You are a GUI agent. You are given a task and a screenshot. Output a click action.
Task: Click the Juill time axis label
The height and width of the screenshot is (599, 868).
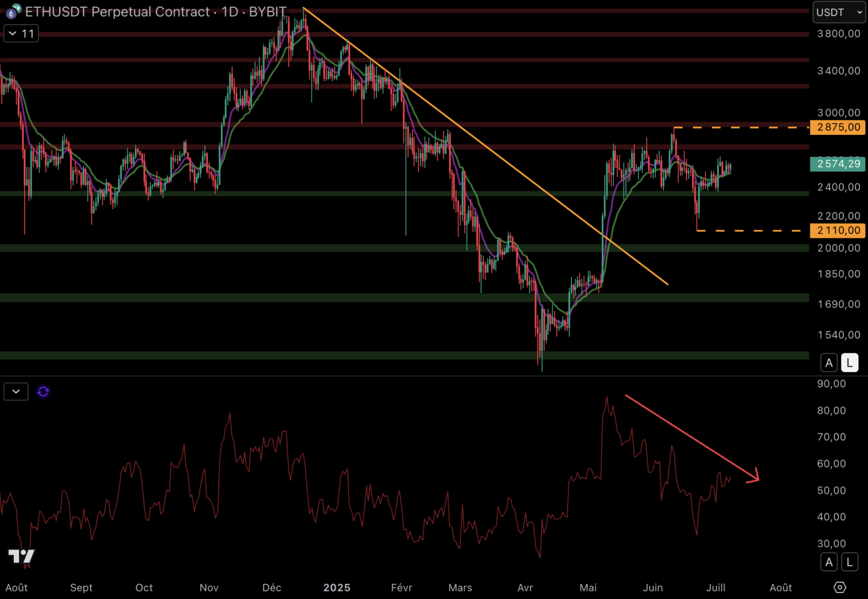[716, 587]
